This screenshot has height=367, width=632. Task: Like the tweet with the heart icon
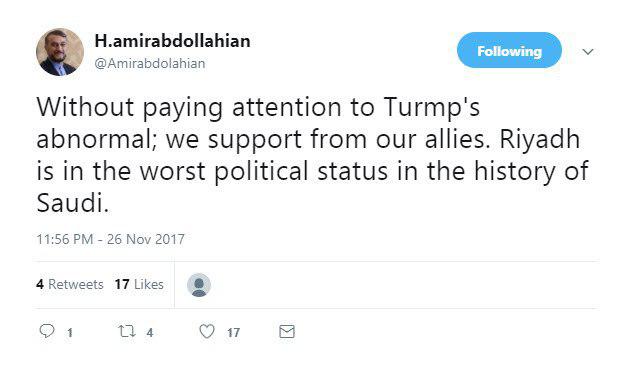point(207,332)
